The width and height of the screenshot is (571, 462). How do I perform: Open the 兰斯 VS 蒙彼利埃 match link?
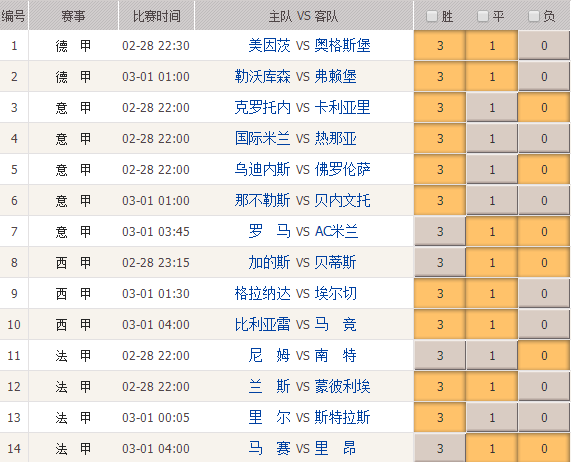(x=309, y=386)
